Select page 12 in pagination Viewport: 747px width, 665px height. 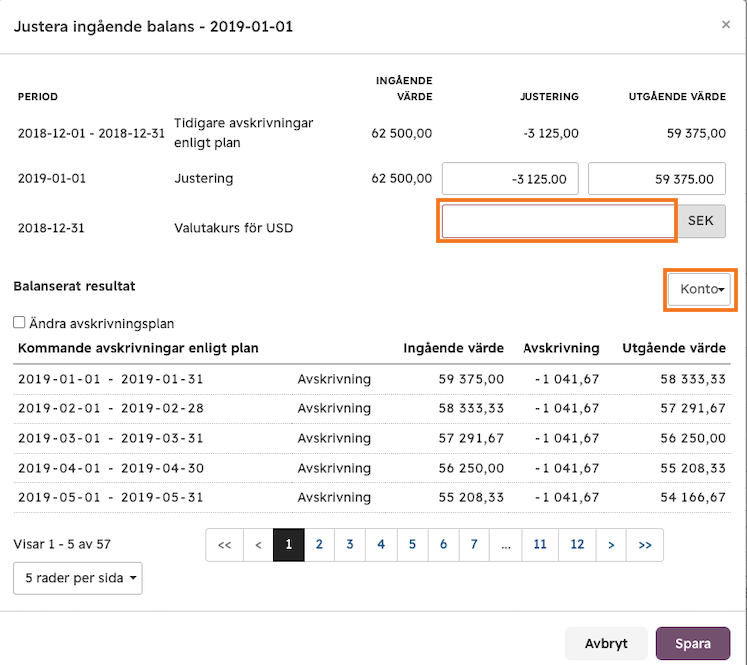(577, 544)
